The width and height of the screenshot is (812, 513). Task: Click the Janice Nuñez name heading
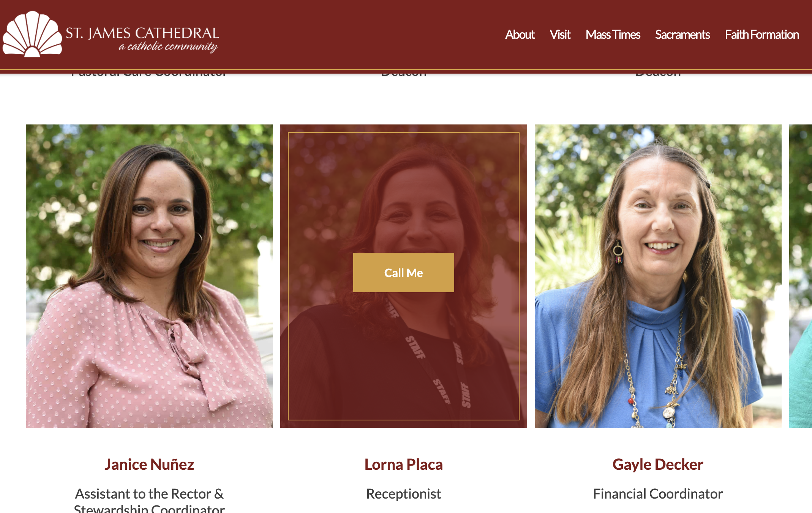point(149,464)
